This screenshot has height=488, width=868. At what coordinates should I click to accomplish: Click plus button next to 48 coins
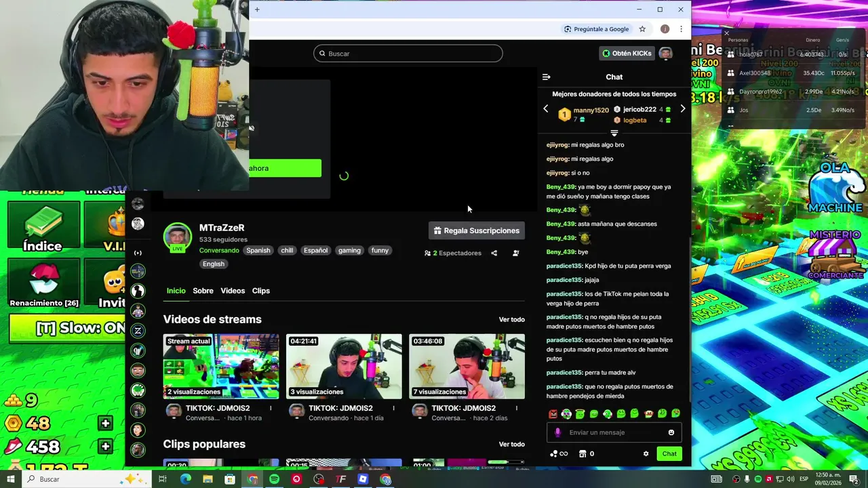click(x=105, y=424)
